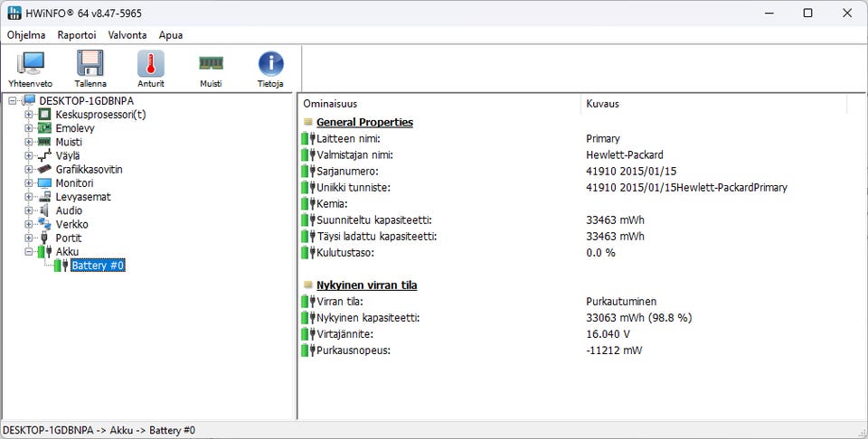The image size is (868, 439).
Task: Select the Verkko tree label
Action: click(x=72, y=225)
